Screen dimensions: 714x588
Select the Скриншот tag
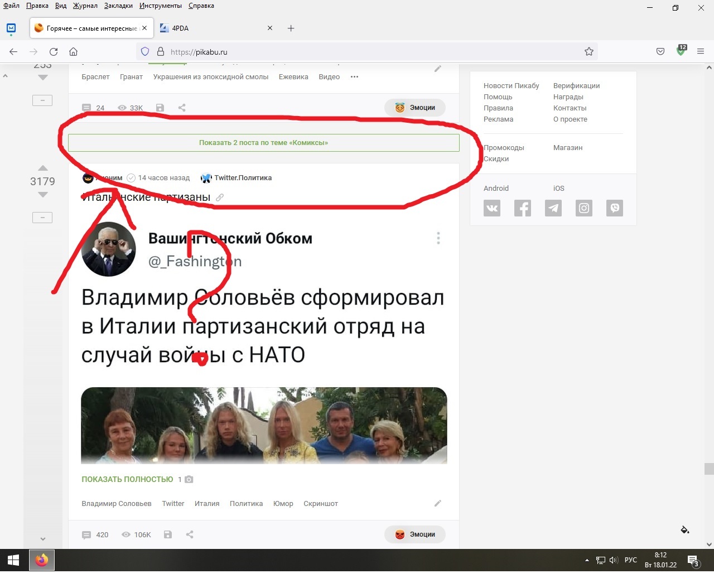(x=321, y=504)
